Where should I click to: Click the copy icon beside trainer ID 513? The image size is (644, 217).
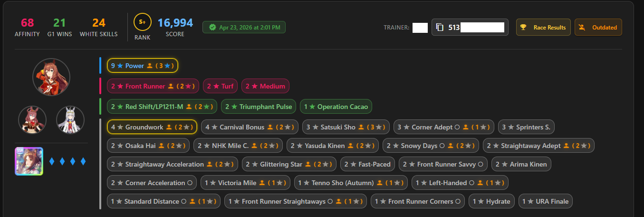coord(440,28)
